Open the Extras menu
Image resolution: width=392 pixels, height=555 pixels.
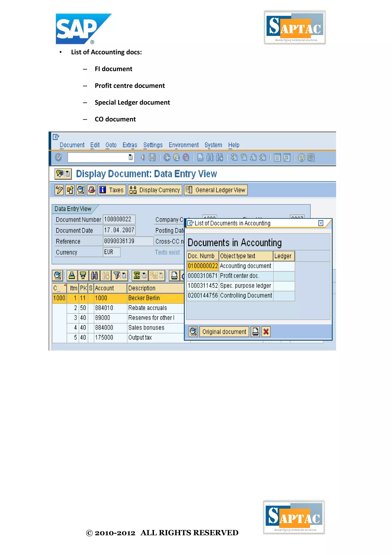click(x=130, y=145)
